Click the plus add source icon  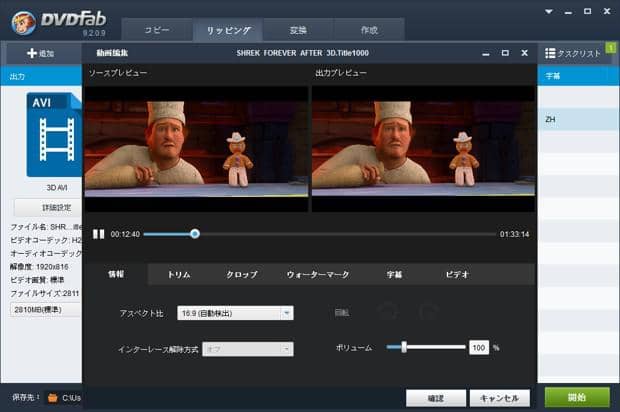point(32,53)
